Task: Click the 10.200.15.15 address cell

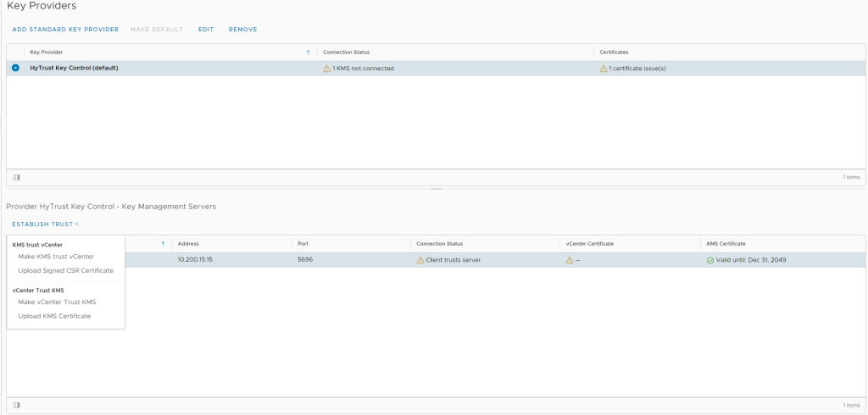Action: (x=195, y=260)
